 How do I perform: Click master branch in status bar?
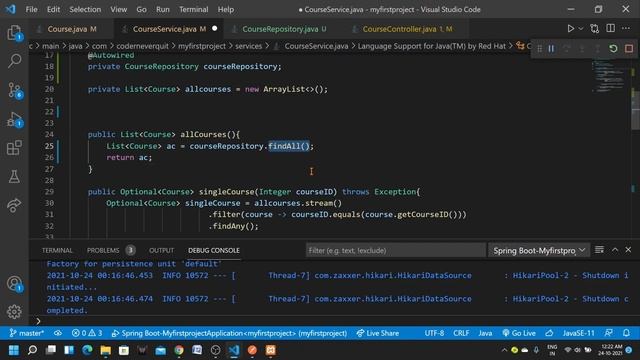click(x=27, y=333)
